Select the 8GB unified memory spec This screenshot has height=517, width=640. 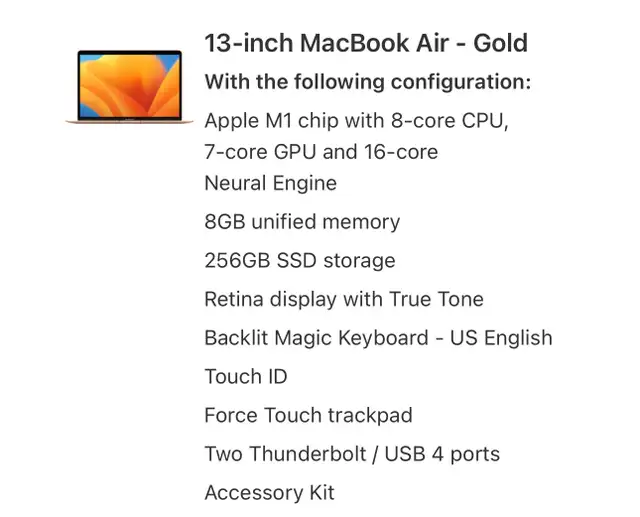point(302,222)
